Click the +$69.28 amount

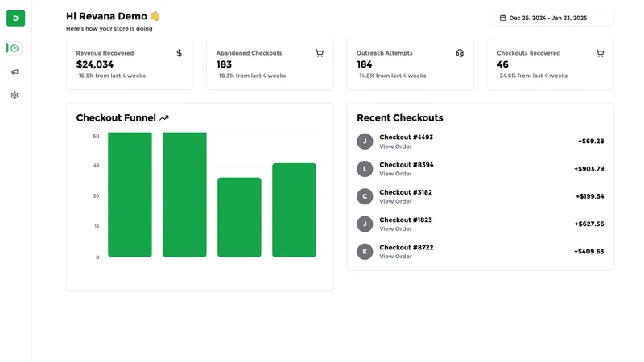click(591, 142)
